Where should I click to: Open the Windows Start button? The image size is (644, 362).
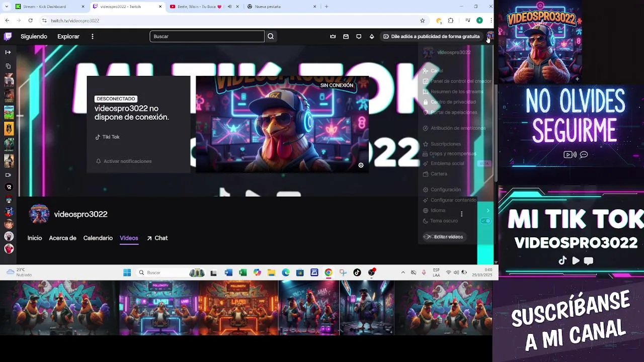[x=127, y=273]
